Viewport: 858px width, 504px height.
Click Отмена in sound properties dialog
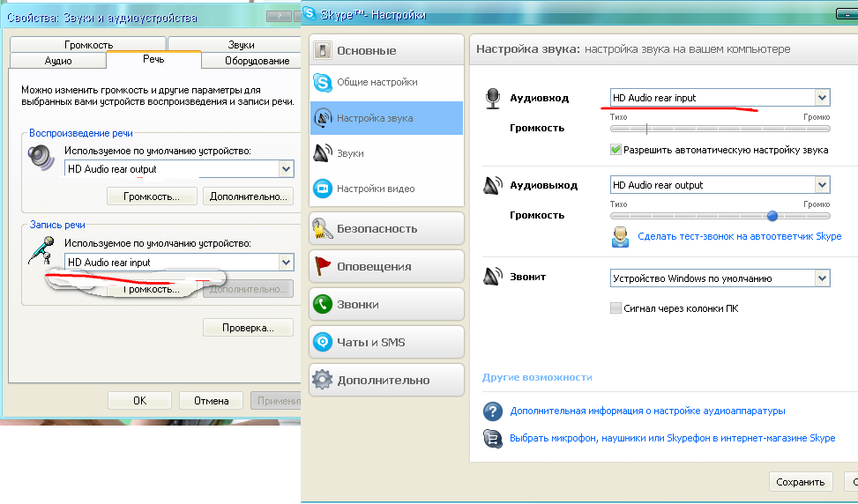(x=211, y=400)
